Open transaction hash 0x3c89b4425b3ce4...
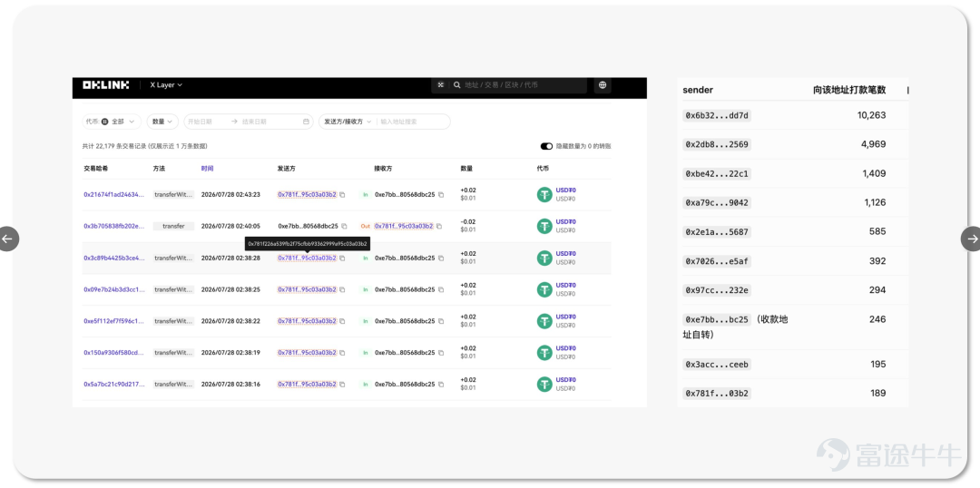This screenshot has width=980, height=488. click(x=113, y=258)
